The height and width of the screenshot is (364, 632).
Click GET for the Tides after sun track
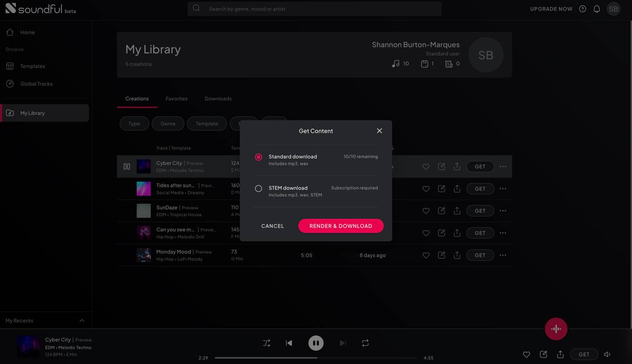(x=480, y=189)
